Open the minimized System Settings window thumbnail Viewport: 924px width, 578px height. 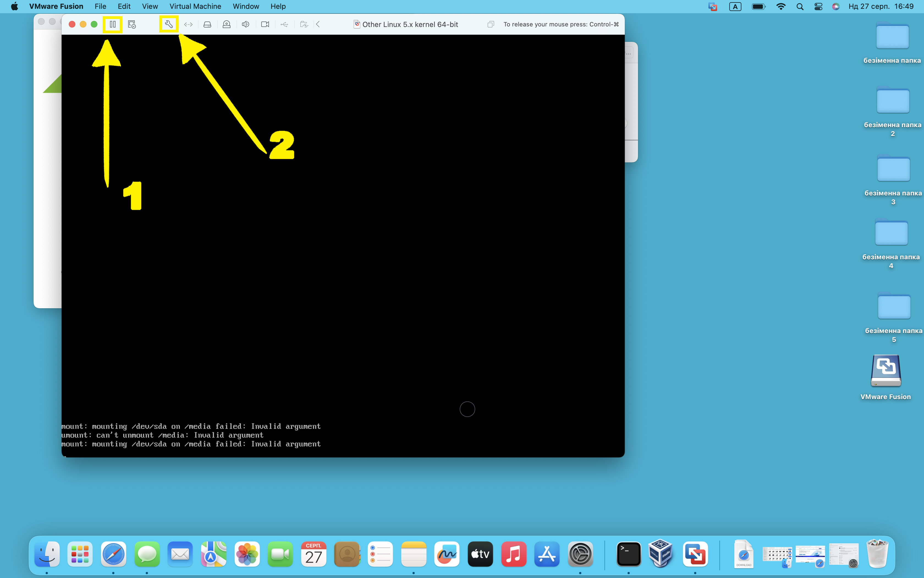click(x=844, y=555)
